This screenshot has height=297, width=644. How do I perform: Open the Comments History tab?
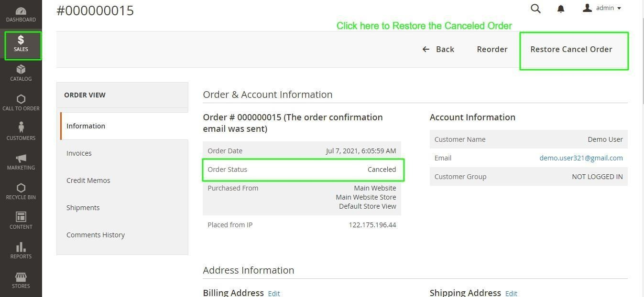(x=96, y=235)
